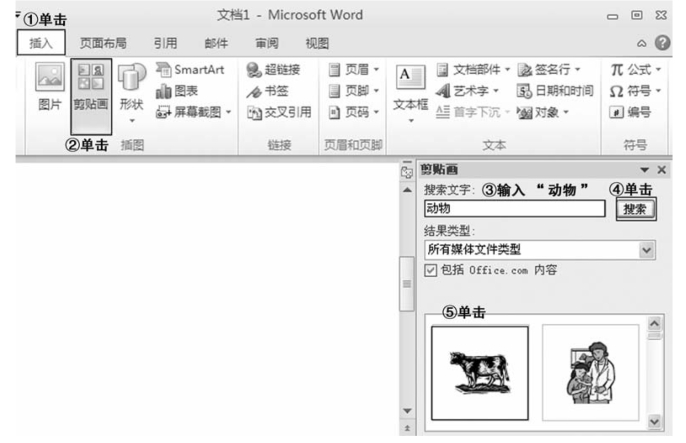Open the 页眉 header menu
686x443 pixels.
tap(354, 70)
